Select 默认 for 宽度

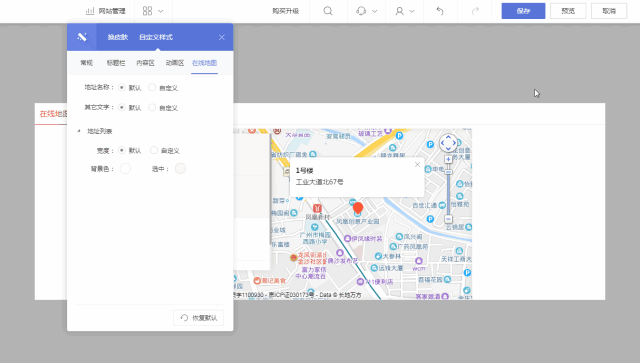tap(122, 150)
